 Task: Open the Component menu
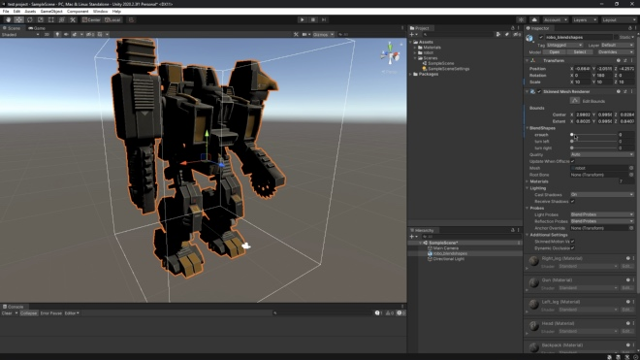pos(78,11)
